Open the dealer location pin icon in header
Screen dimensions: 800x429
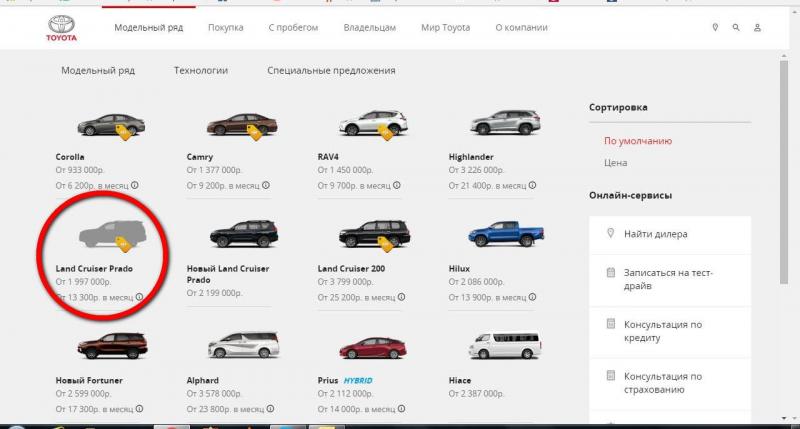coord(715,28)
